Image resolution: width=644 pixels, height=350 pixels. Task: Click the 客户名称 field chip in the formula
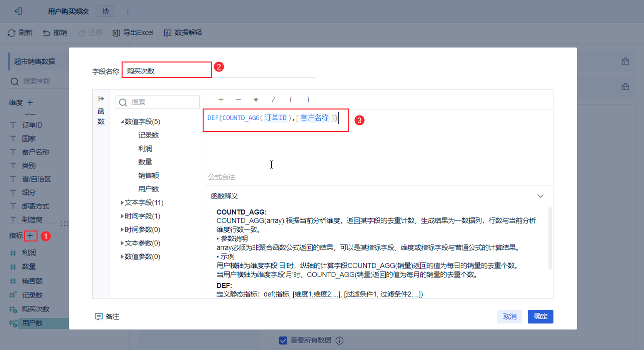point(314,118)
